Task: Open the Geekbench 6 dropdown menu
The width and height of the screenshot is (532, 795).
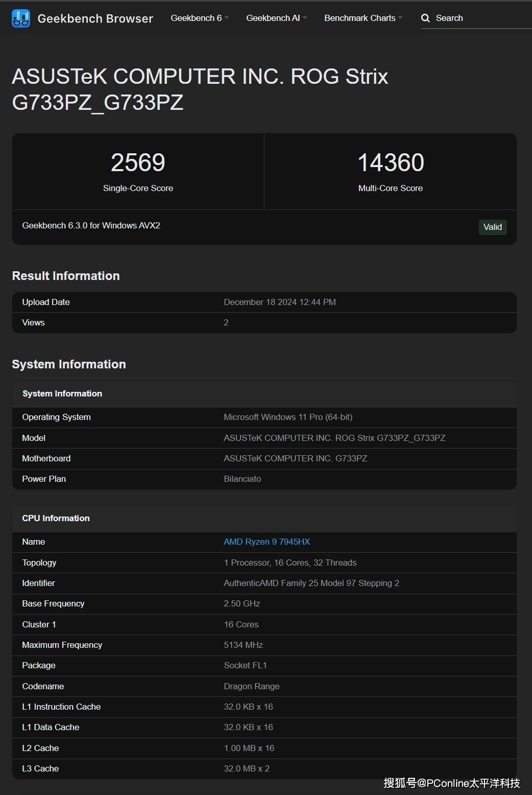Action: coord(199,18)
